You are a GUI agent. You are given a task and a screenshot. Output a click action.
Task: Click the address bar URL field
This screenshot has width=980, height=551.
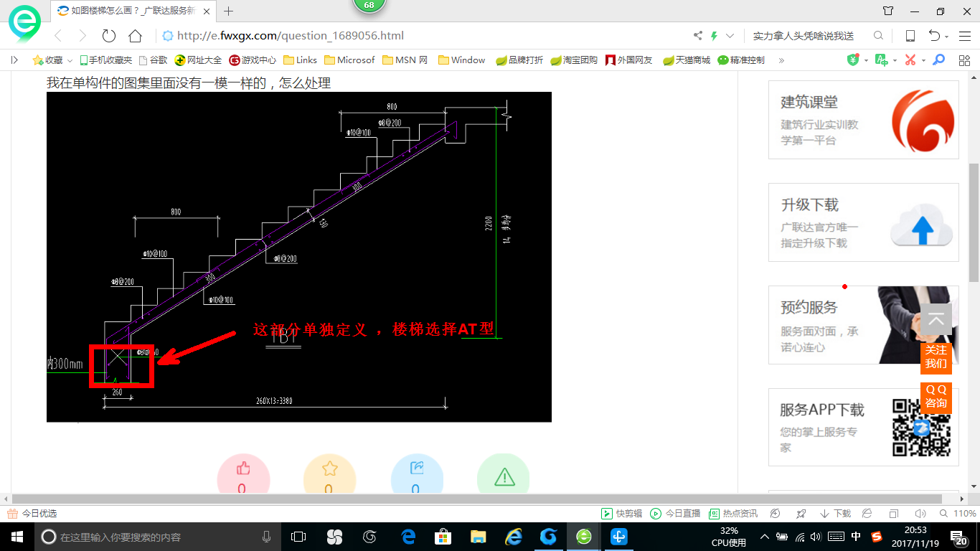423,36
